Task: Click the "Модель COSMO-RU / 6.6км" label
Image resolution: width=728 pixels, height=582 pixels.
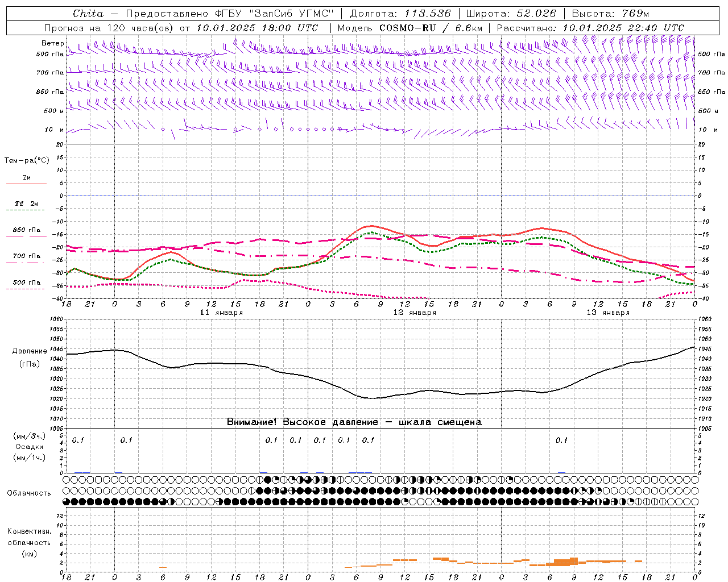Action: click(x=410, y=28)
